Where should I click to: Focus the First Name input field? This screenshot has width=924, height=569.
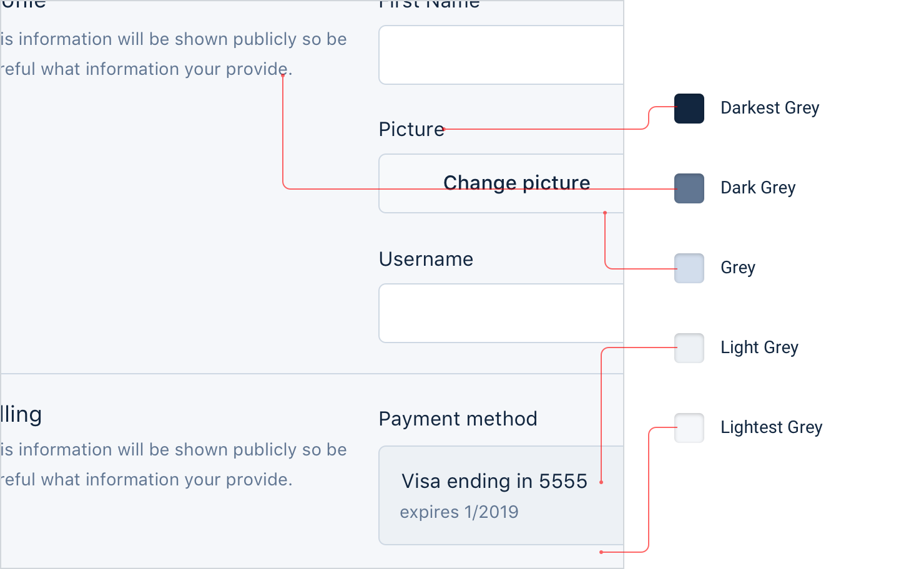501,55
